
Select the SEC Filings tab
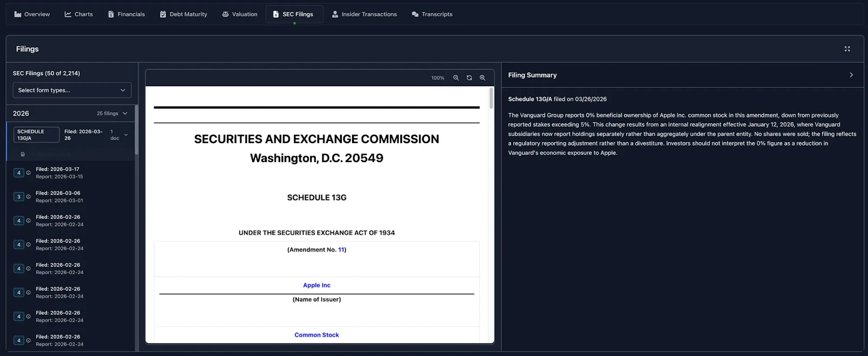pos(293,14)
